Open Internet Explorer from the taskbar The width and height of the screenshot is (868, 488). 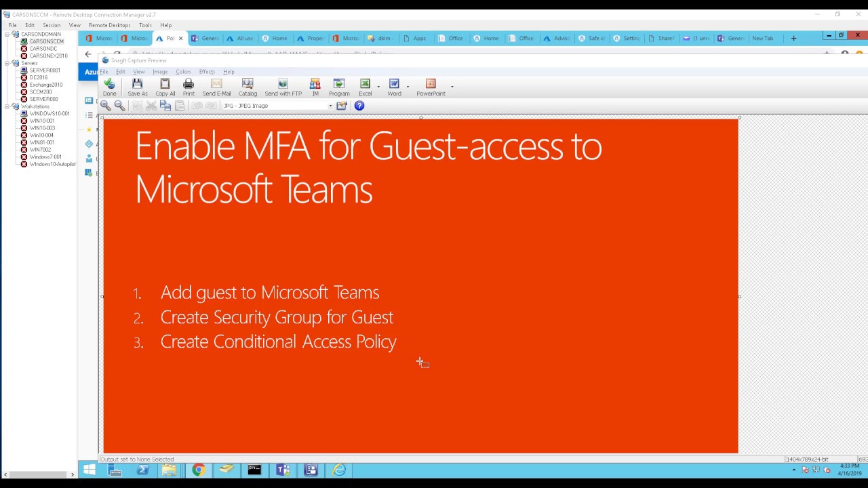[339, 470]
